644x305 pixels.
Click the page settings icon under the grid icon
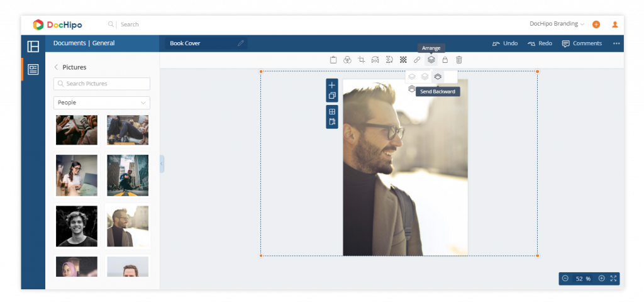coord(332,121)
